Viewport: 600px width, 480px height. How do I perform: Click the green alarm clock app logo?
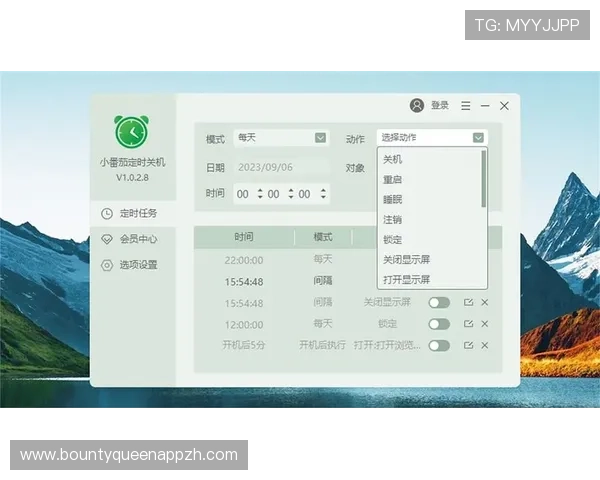(x=132, y=132)
